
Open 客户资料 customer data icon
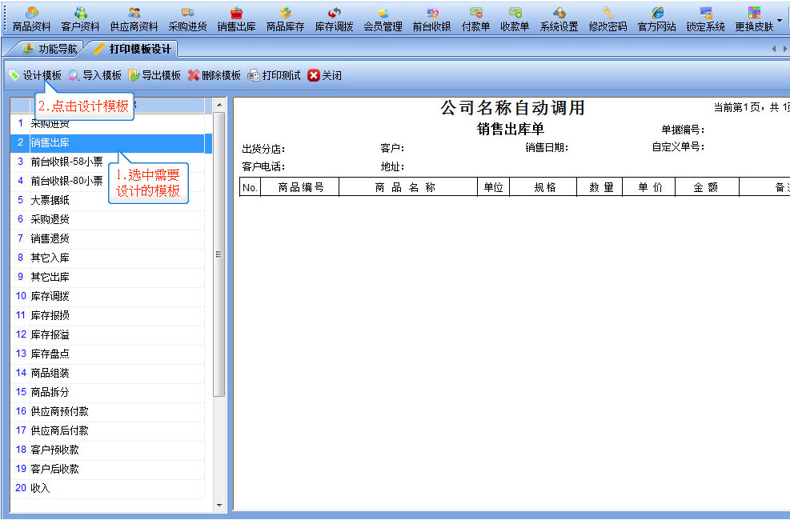(80, 18)
